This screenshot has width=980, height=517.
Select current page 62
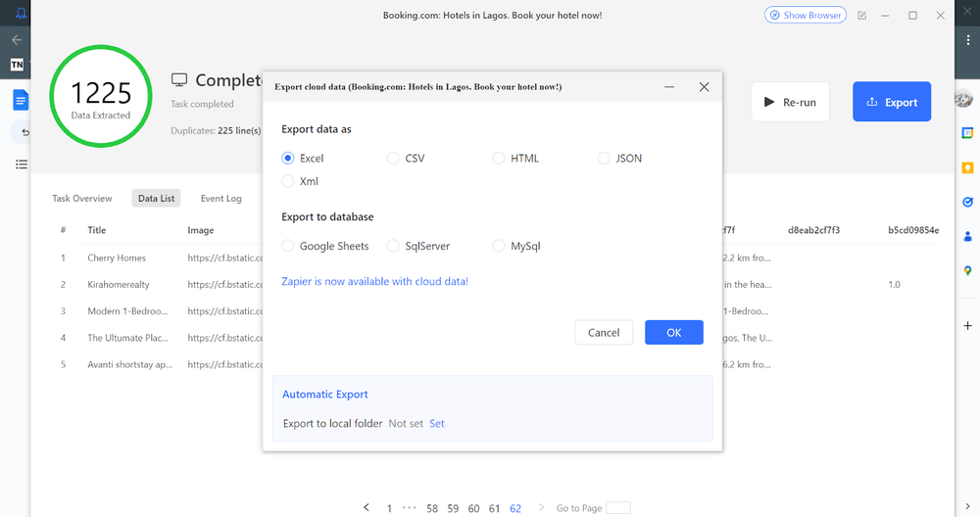tap(515, 508)
